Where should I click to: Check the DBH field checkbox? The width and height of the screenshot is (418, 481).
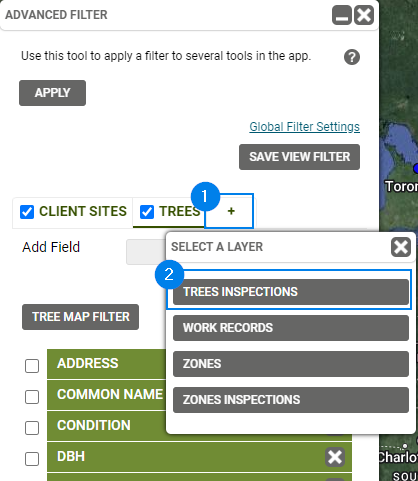click(32, 459)
